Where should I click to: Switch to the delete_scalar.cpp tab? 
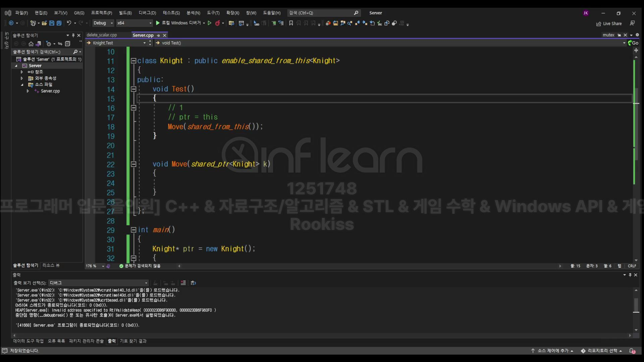tap(102, 35)
